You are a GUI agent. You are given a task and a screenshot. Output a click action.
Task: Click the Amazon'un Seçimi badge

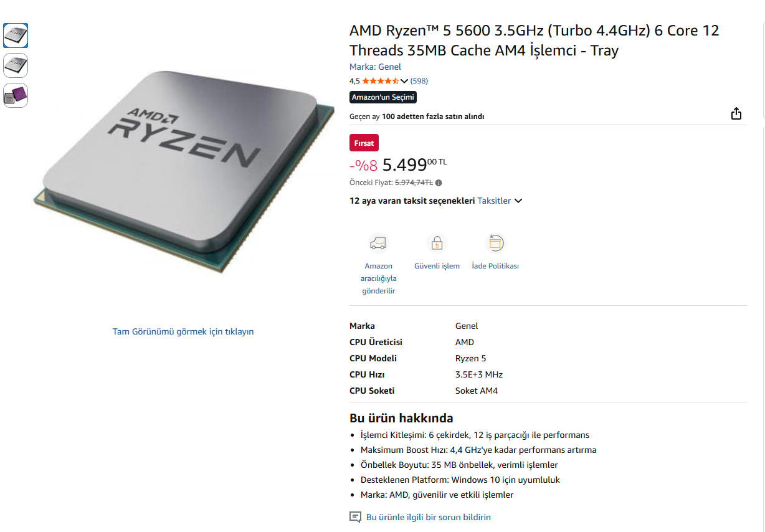pyautogui.click(x=383, y=97)
